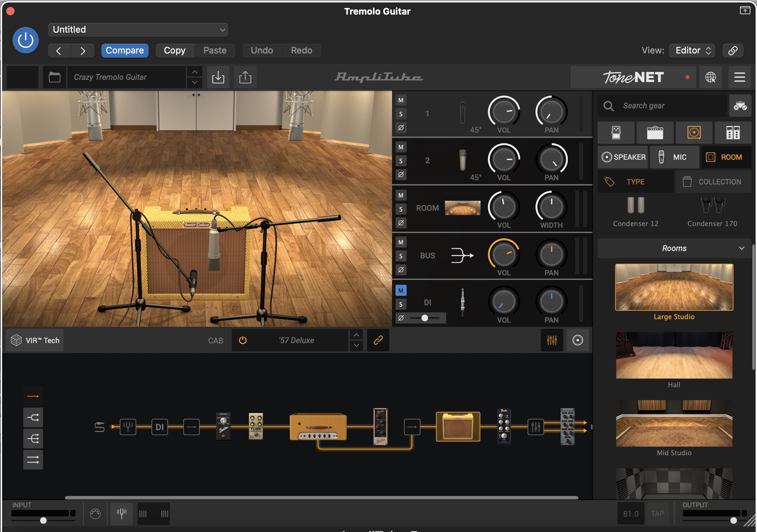Select the Condenser 170 microphone
Image resolution: width=757 pixels, height=532 pixels.
click(x=712, y=212)
